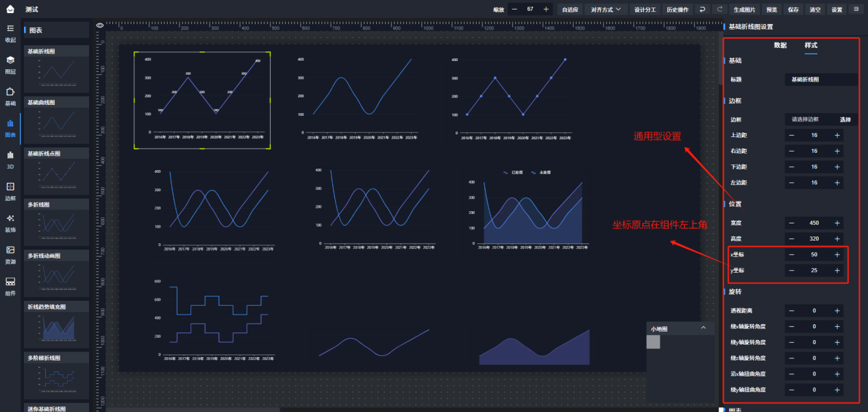Decrease zoom with minus next to 缩放
Screen dimensions: 868x412
514,10
